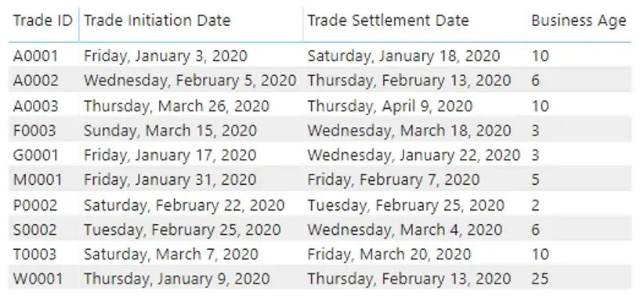The width and height of the screenshot is (644, 300).
Task: Click the Trade Settlement Date column header
Action: click(x=388, y=20)
